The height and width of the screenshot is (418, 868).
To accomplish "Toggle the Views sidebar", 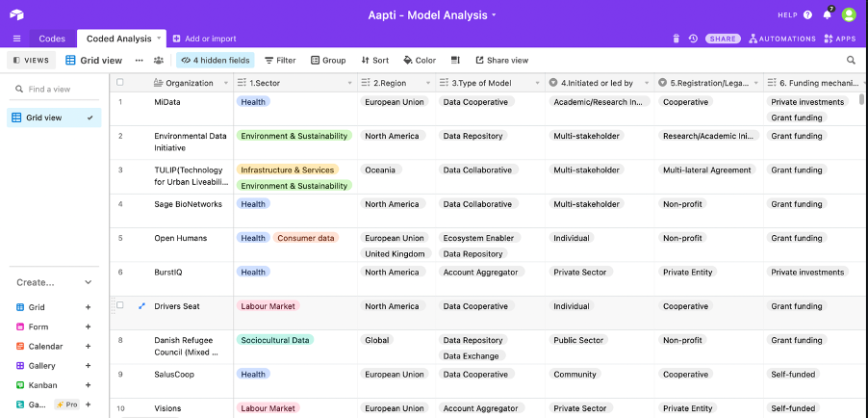I will click(31, 61).
